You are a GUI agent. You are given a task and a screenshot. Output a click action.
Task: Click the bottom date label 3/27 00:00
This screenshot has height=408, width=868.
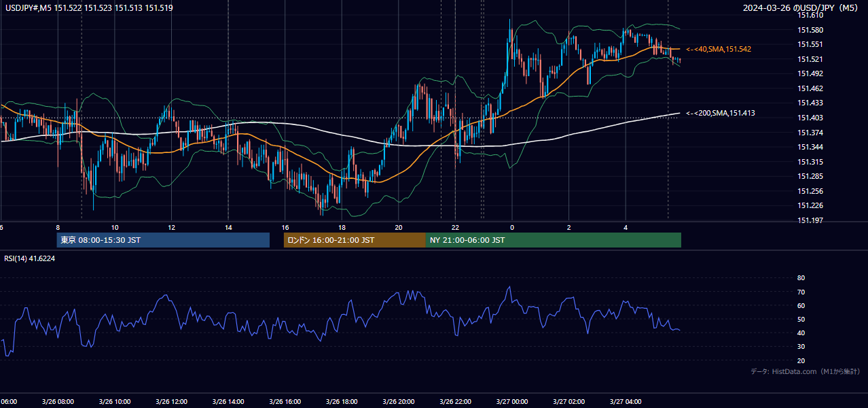coord(511,402)
